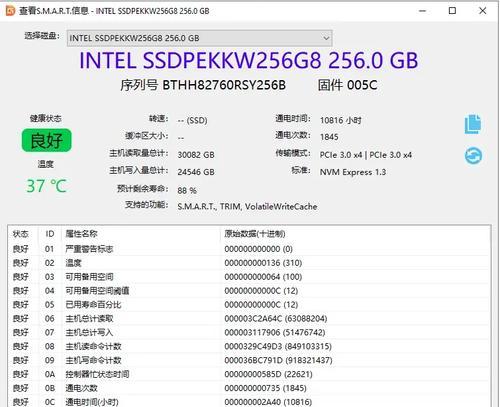Select the 05 已用寿命百分比 row
Viewport: 500px width, 407px height.
249,305
